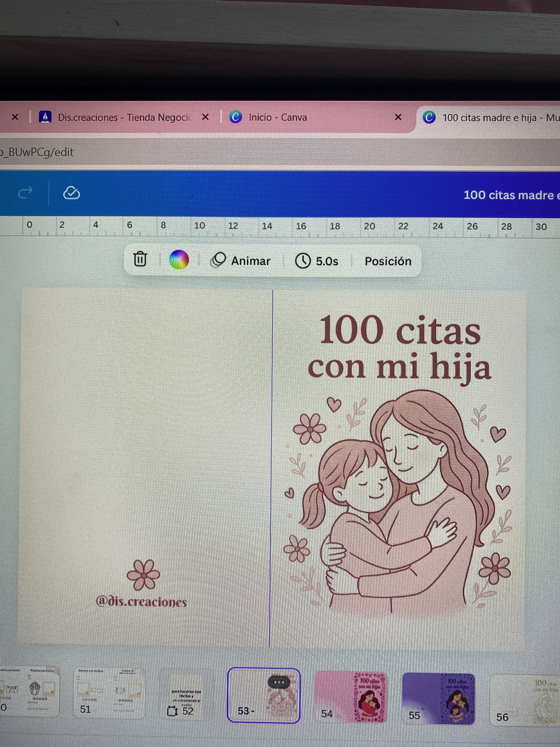Click the cloud save status icon
The image size is (560, 747).
click(71, 193)
